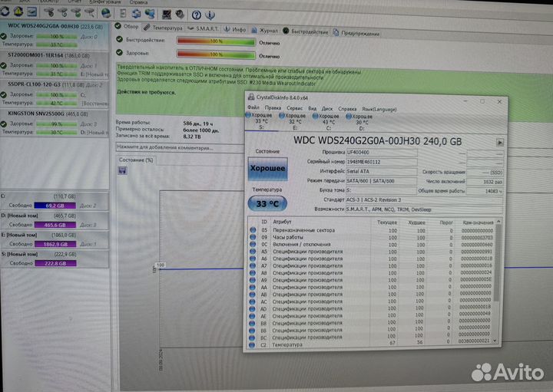Click the big Хорошее health status button
The image size is (553, 392).
tap(268, 169)
